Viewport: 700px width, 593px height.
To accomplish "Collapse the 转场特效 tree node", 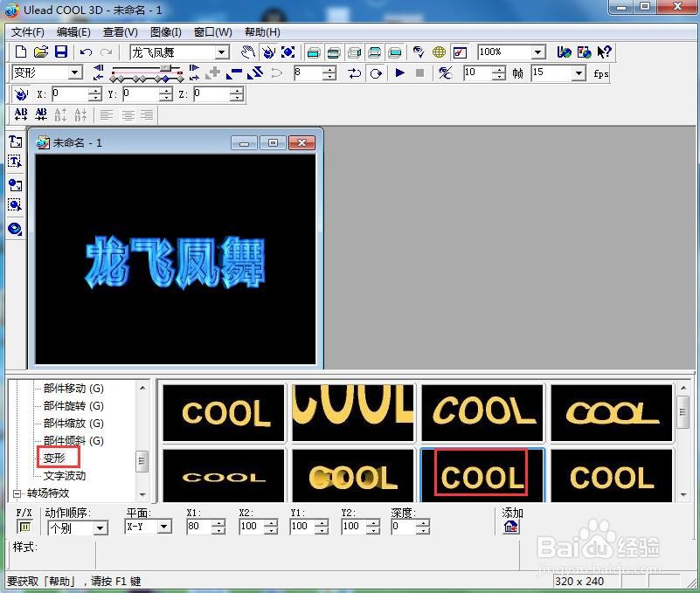I will click(17, 493).
